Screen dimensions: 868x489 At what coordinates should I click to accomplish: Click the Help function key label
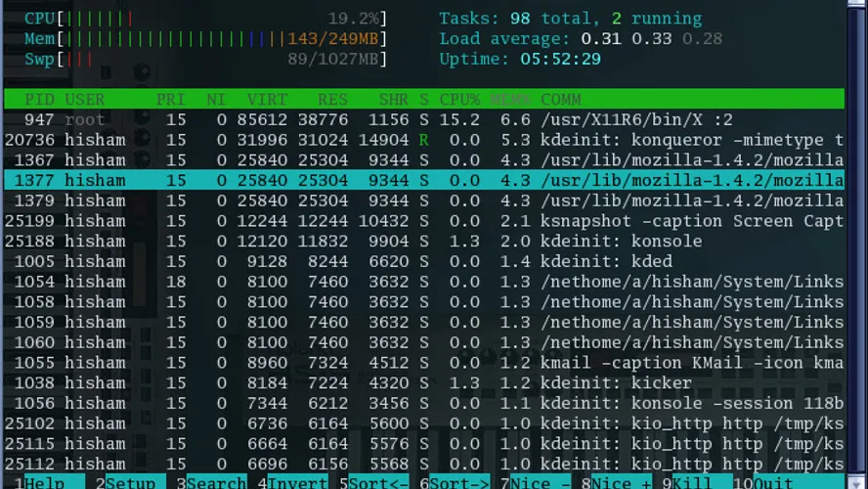click(x=44, y=482)
